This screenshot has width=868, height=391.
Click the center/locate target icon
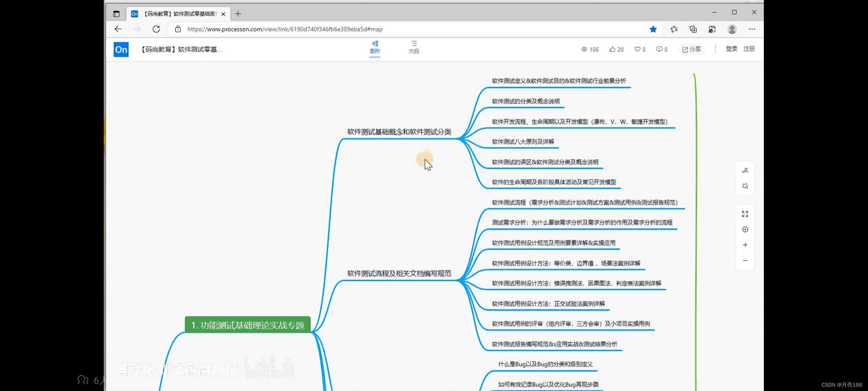click(x=745, y=230)
